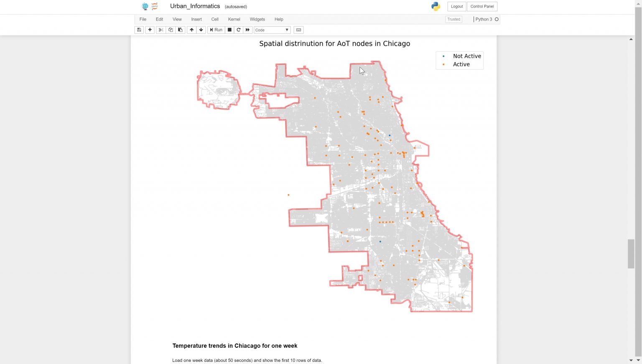Open the command palette keyboard icon

point(298,30)
